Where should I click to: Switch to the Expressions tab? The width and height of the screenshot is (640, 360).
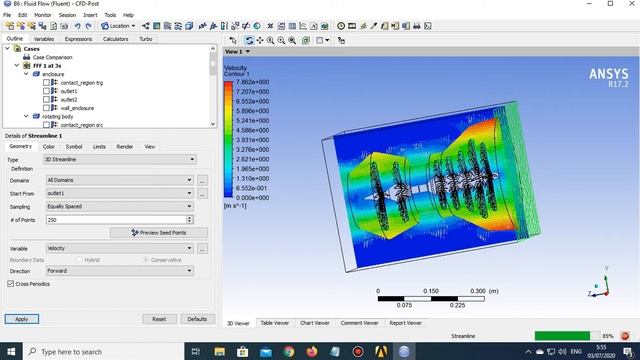(x=78, y=39)
